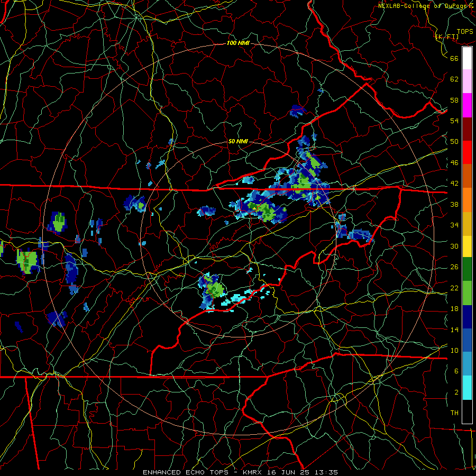The image size is (476, 476).
Task: Click the "KMRX" radar site identifier
Action: 253,472
